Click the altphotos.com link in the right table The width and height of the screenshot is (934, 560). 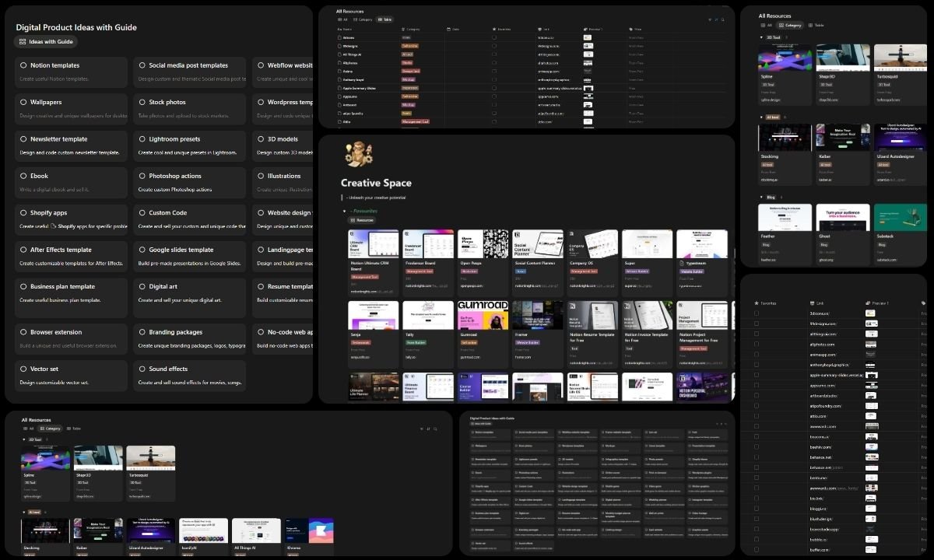pyautogui.click(x=822, y=345)
